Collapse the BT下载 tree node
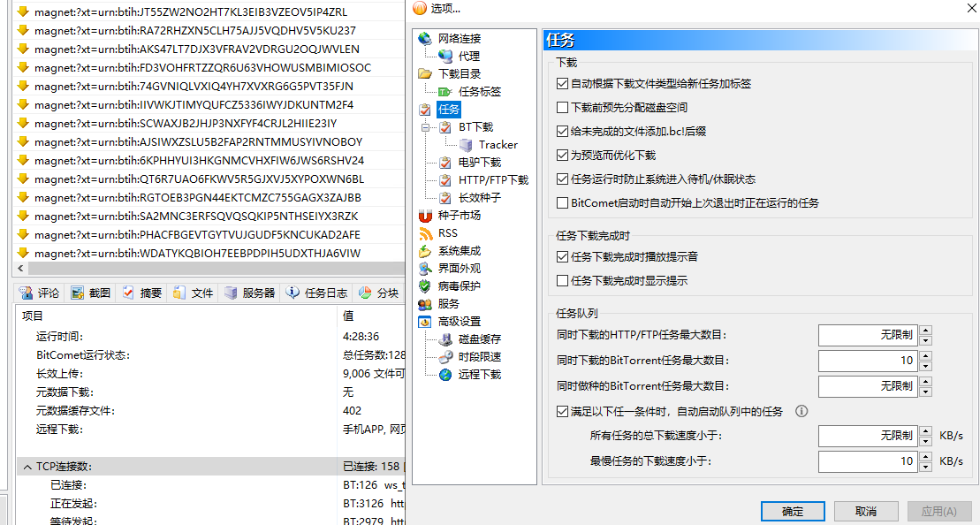Image resolution: width=980 pixels, height=525 pixels. coord(426,127)
